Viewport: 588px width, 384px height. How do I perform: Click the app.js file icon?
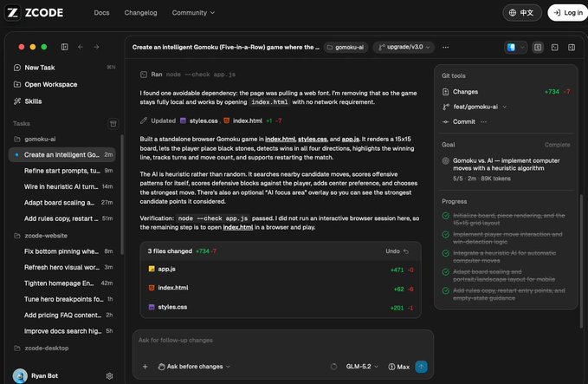(152, 269)
